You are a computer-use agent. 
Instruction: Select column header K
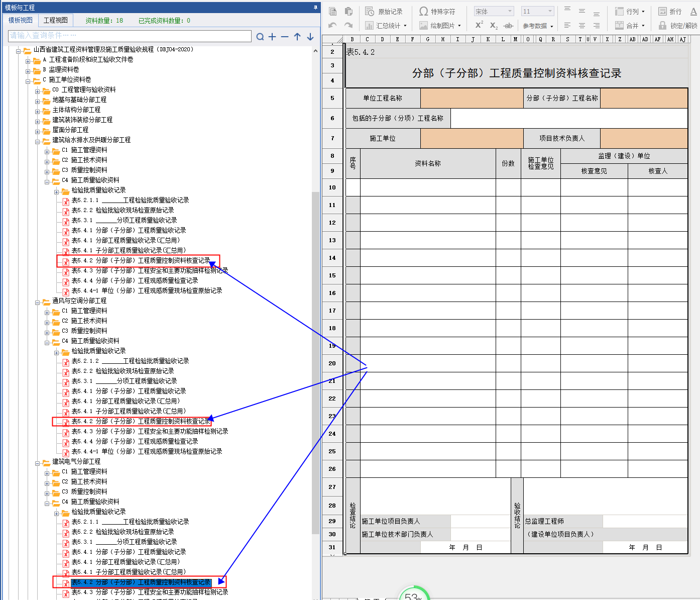[488, 39]
